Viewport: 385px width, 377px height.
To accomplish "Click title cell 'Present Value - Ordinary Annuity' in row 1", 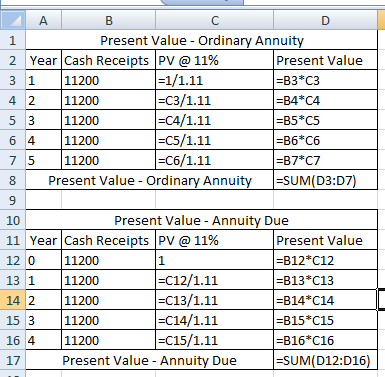I will tap(202, 40).
